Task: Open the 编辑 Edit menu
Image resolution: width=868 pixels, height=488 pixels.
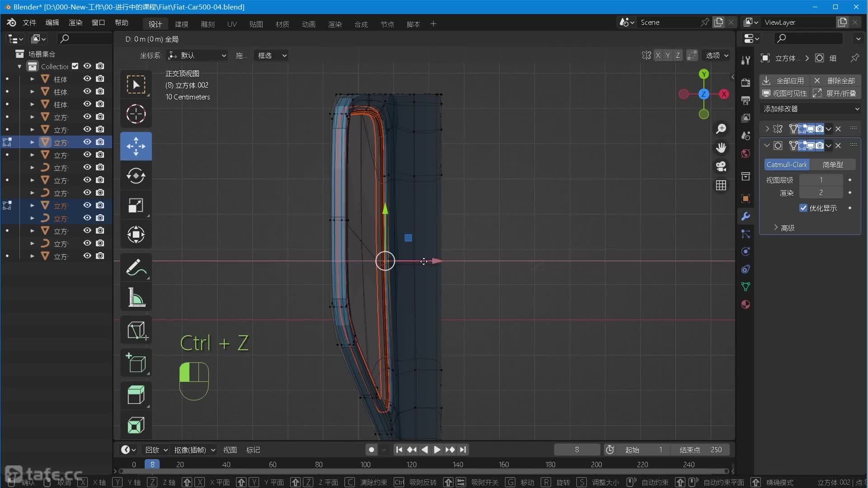Action: [52, 23]
